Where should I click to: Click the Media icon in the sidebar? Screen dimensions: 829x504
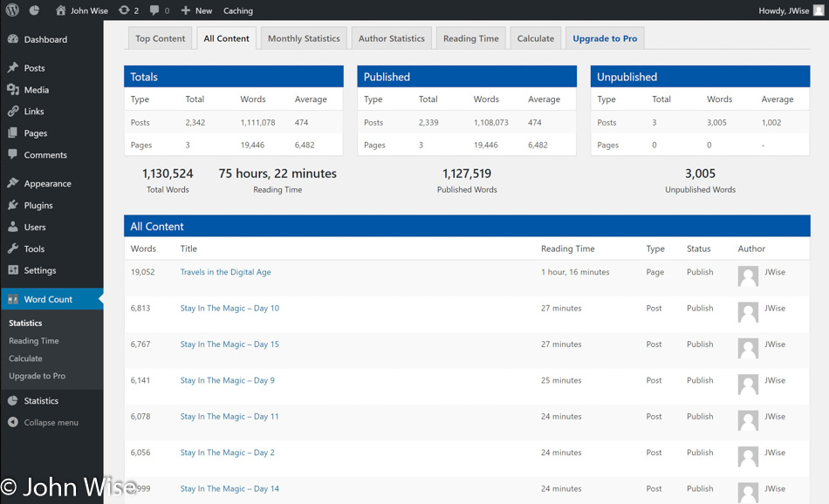click(x=13, y=90)
